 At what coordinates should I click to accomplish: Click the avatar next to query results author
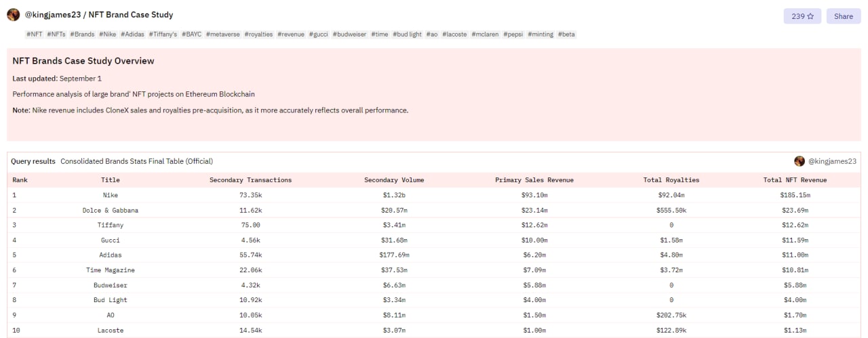(800, 161)
